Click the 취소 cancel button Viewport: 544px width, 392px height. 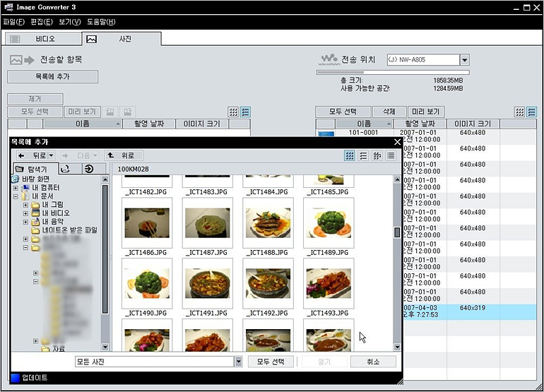click(x=373, y=362)
